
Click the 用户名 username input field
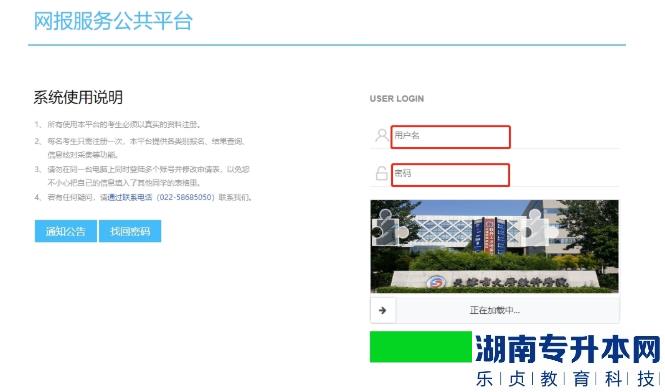(x=450, y=137)
